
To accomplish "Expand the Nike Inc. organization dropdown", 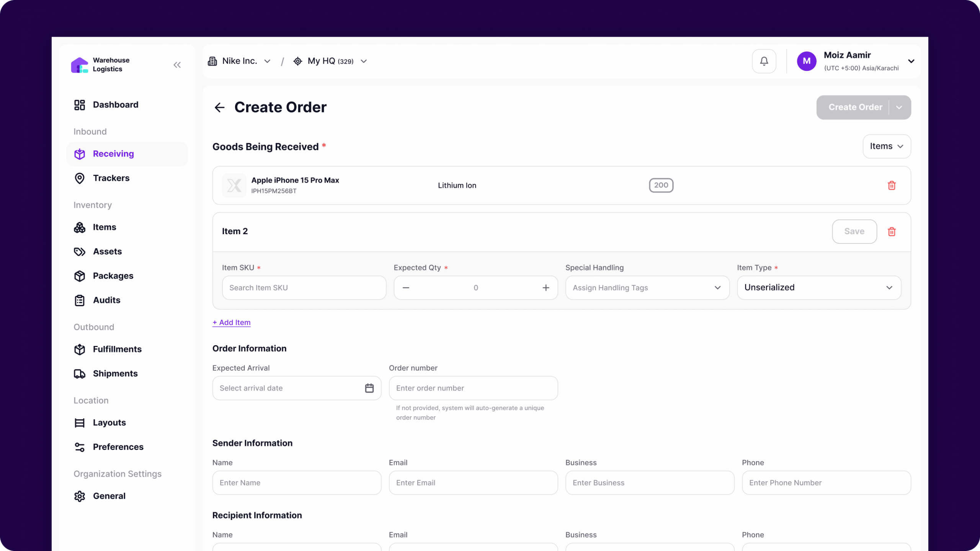I will coord(268,61).
